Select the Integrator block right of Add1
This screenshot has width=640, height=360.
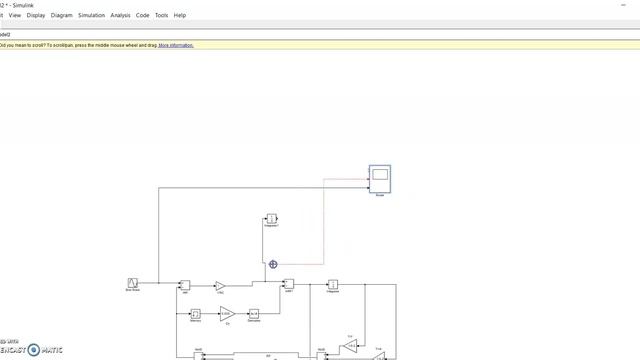(333, 284)
